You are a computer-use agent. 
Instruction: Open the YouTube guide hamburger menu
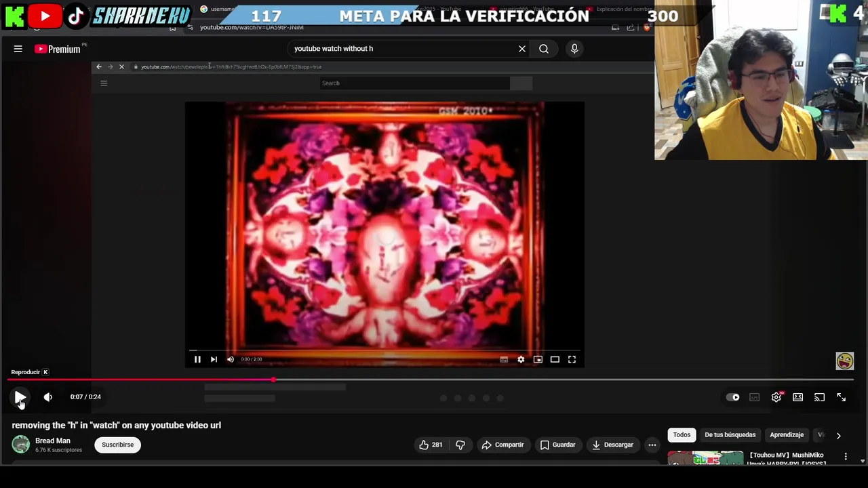pos(18,49)
